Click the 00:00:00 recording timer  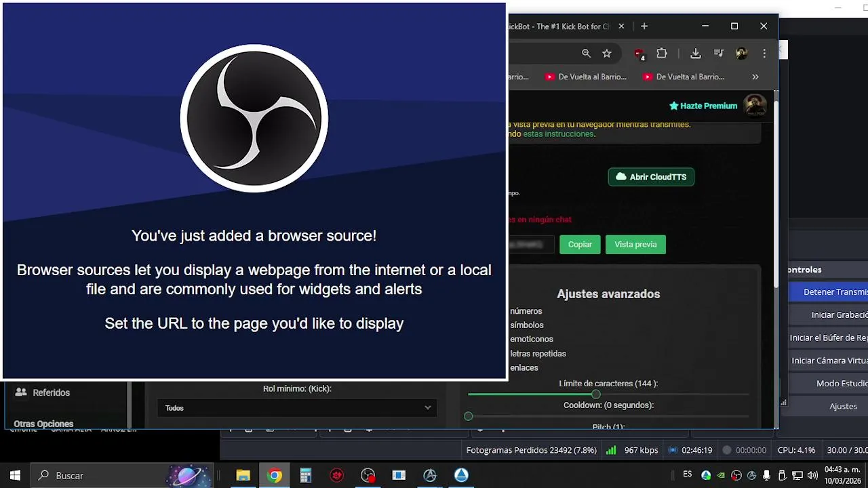[x=751, y=450]
